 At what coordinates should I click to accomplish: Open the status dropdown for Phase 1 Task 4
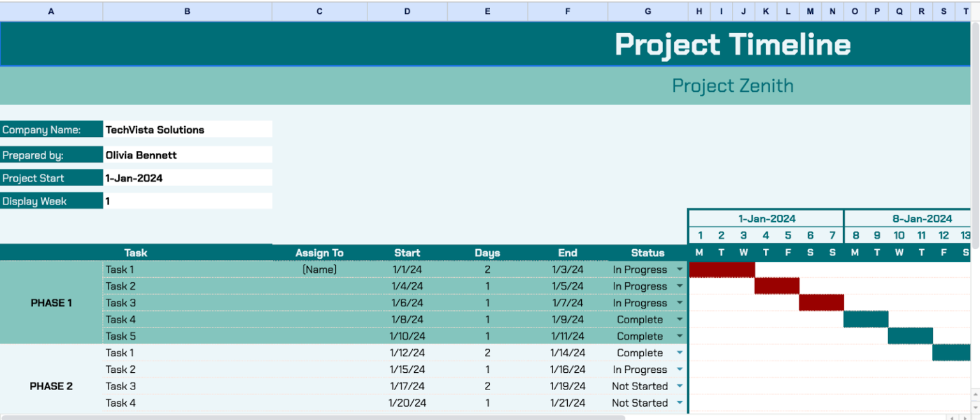click(x=679, y=319)
